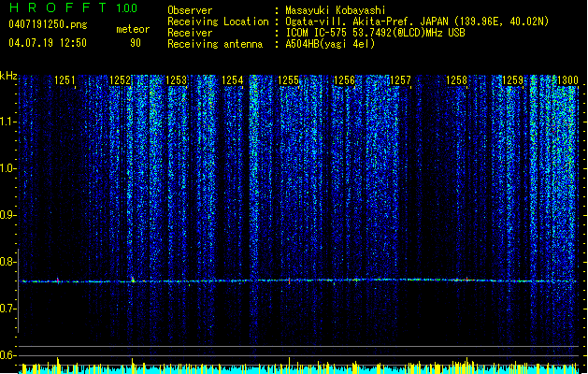
Task: Select the file name 0407191250.png
Action: (x=48, y=24)
